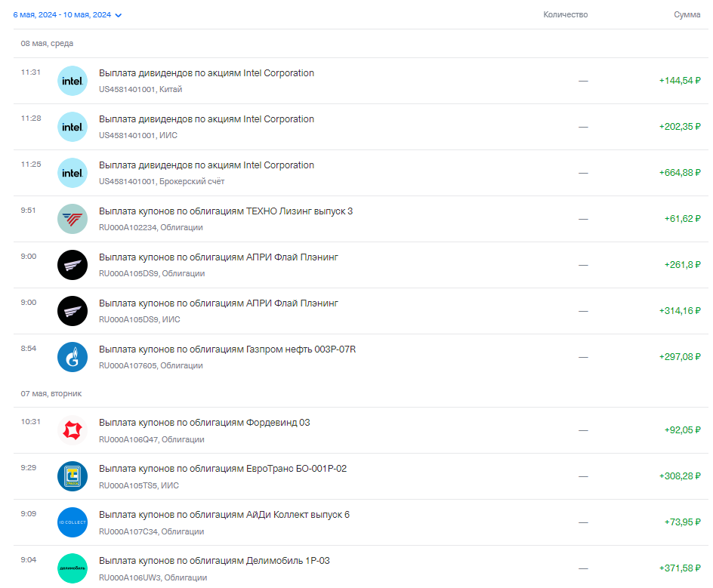Open АПРИ Флай Плэнинг coupon payout for ИИС
Viewport: 713px width, 588px height.
tap(360, 311)
